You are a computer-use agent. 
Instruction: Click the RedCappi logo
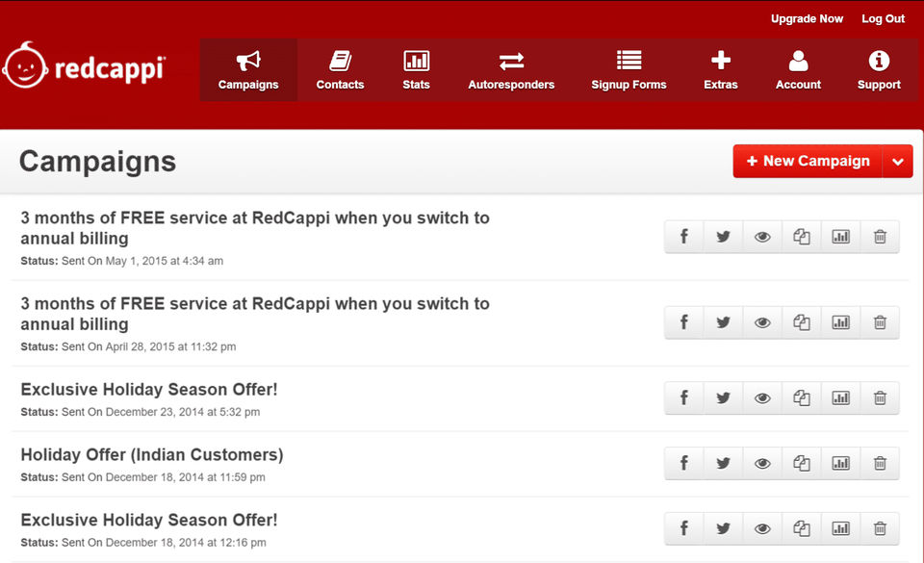coord(85,67)
